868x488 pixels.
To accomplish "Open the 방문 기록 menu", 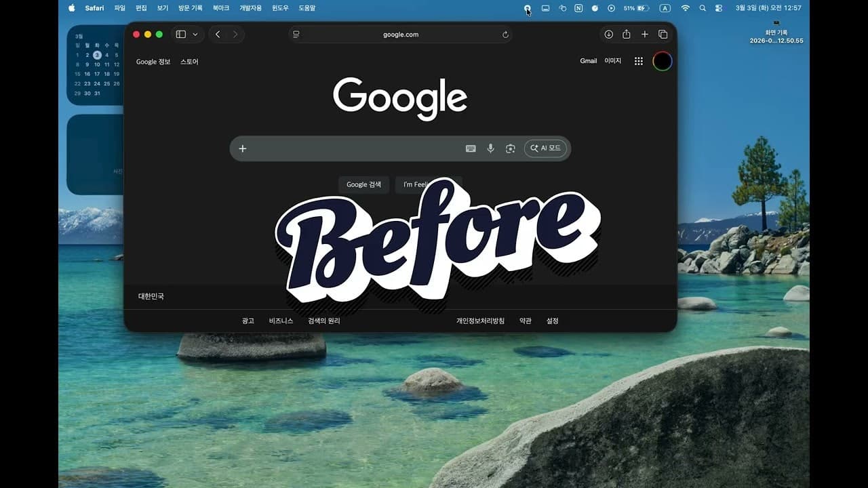I will (190, 8).
